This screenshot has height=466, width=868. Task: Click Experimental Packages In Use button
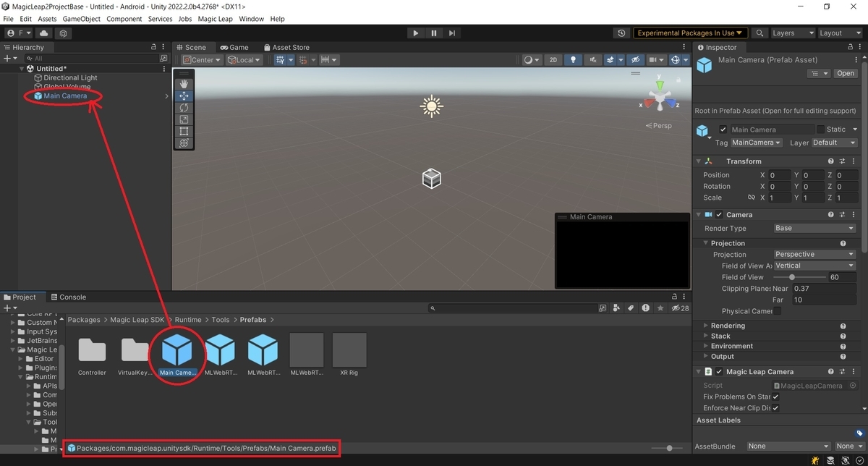click(690, 33)
